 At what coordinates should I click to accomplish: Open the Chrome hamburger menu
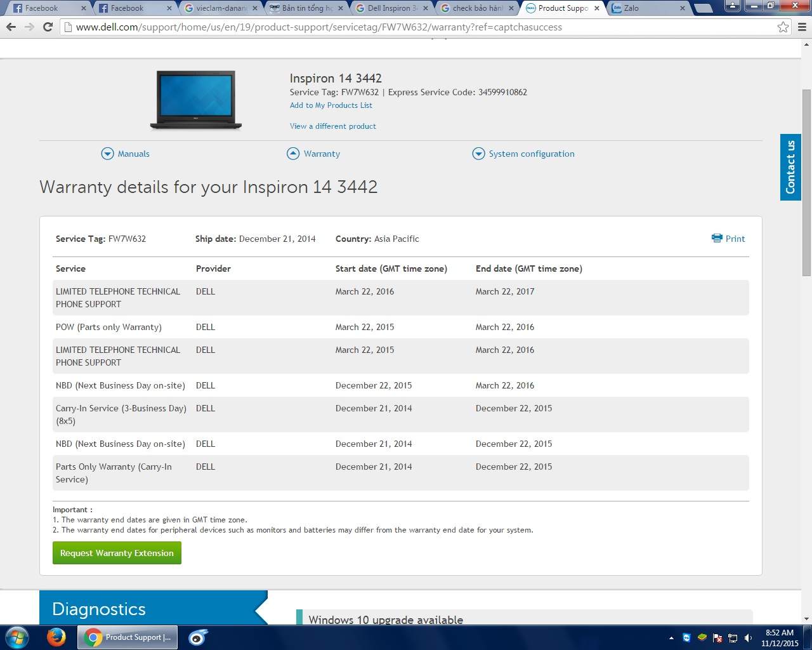[x=802, y=27]
